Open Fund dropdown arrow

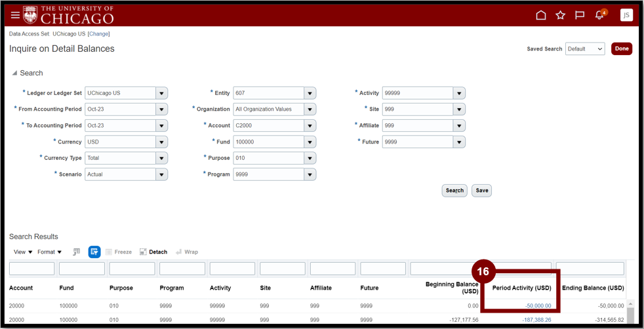click(310, 142)
